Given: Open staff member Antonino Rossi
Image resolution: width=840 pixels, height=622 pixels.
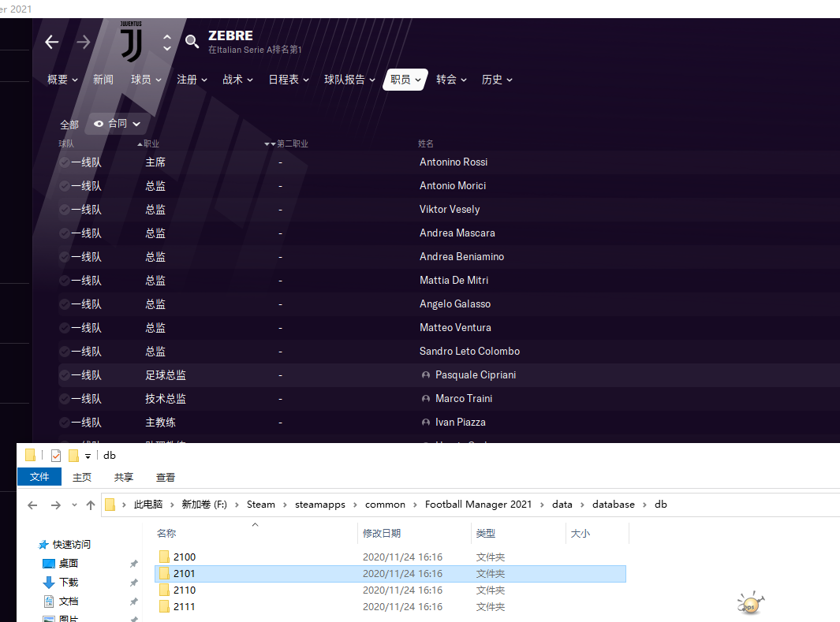Looking at the screenshot, I should pos(454,162).
